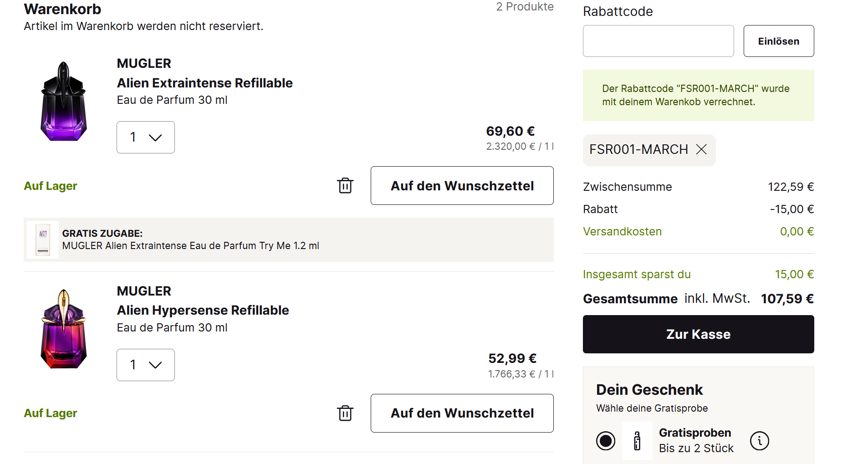Image resolution: width=868 pixels, height=464 pixels.
Task: Open quantity dropdown for Alien Extraintense
Action: pyautogui.click(x=146, y=137)
